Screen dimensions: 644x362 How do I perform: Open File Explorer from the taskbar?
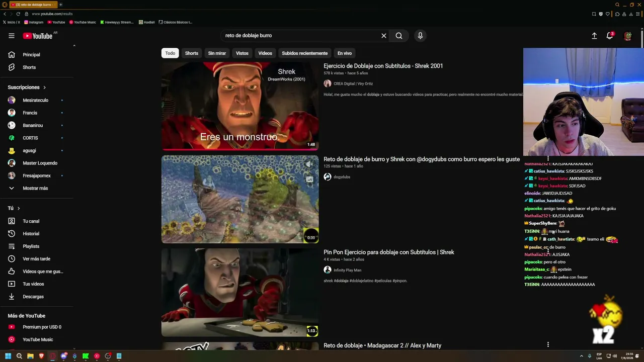click(x=30, y=356)
